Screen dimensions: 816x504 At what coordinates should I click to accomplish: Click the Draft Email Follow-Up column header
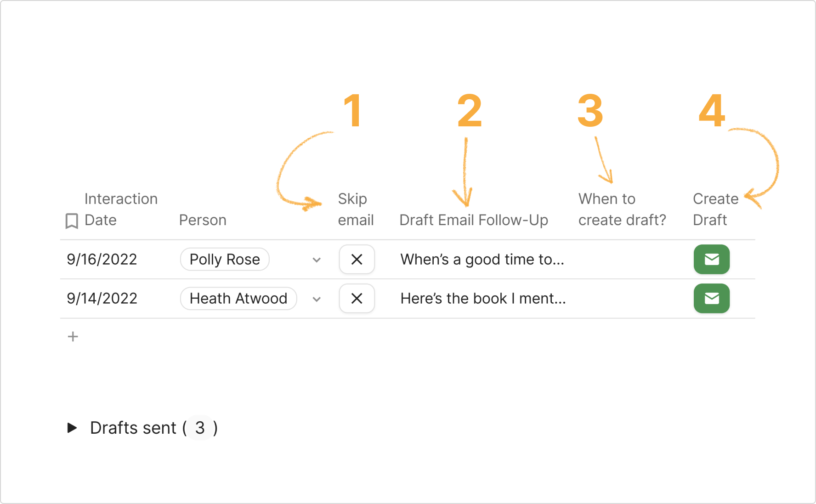tap(474, 220)
